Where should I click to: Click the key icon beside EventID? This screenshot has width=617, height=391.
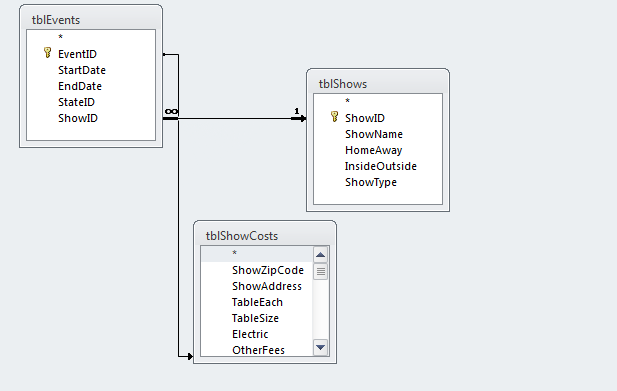click(x=48, y=53)
